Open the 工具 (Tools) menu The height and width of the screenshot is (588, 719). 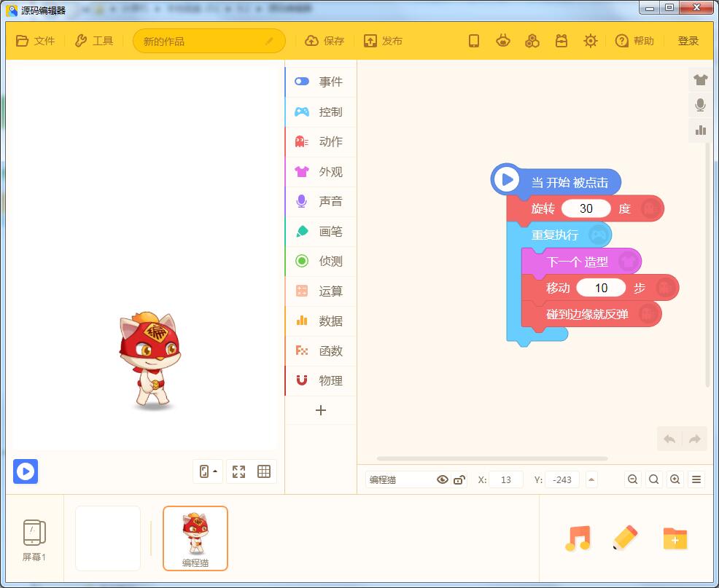[95, 41]
